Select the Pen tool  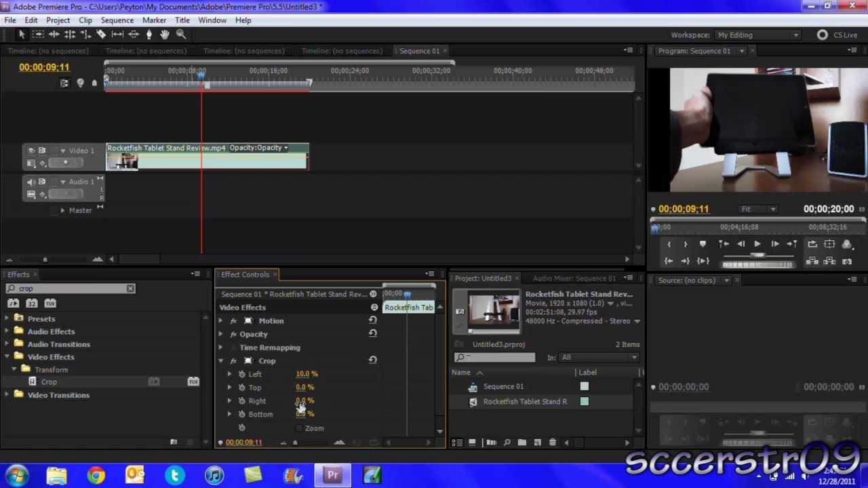pyautogui.click(x=149, y=34)
